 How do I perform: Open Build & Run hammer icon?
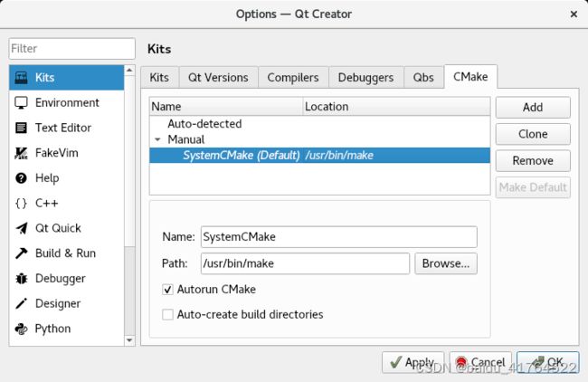22,253
